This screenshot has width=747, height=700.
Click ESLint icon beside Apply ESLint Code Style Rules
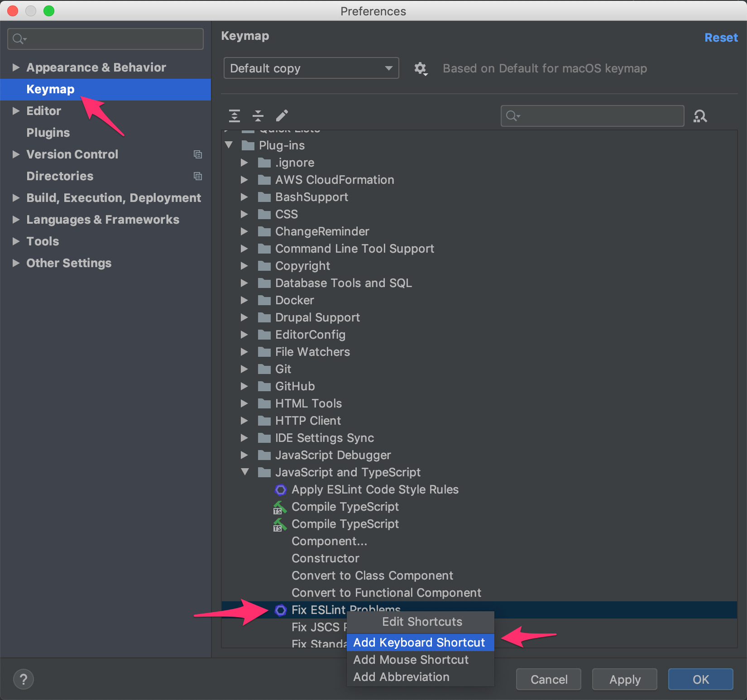point(281,490)
